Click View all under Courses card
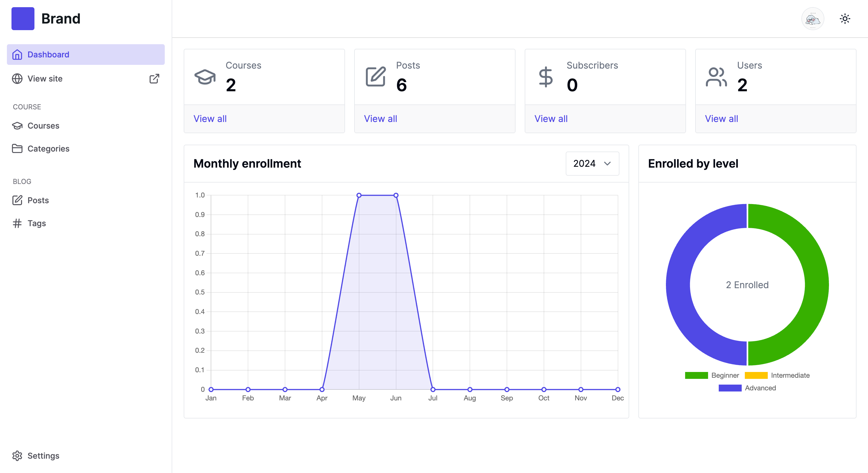 pyautogui.click(x=210, y=119)
